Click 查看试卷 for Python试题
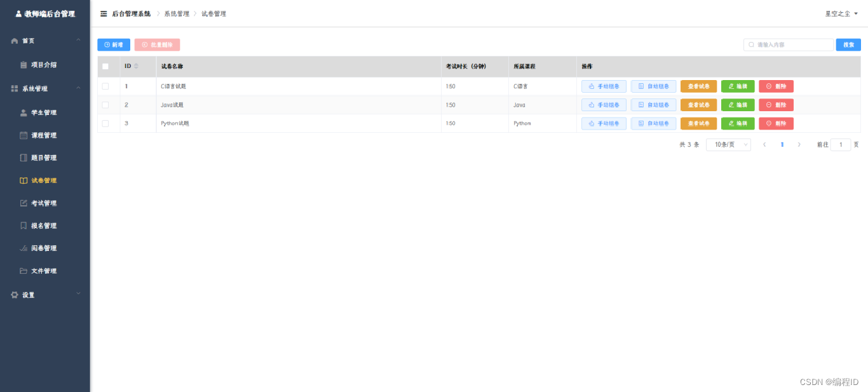This screenshot has height=392, width=868. coord(698,123)
